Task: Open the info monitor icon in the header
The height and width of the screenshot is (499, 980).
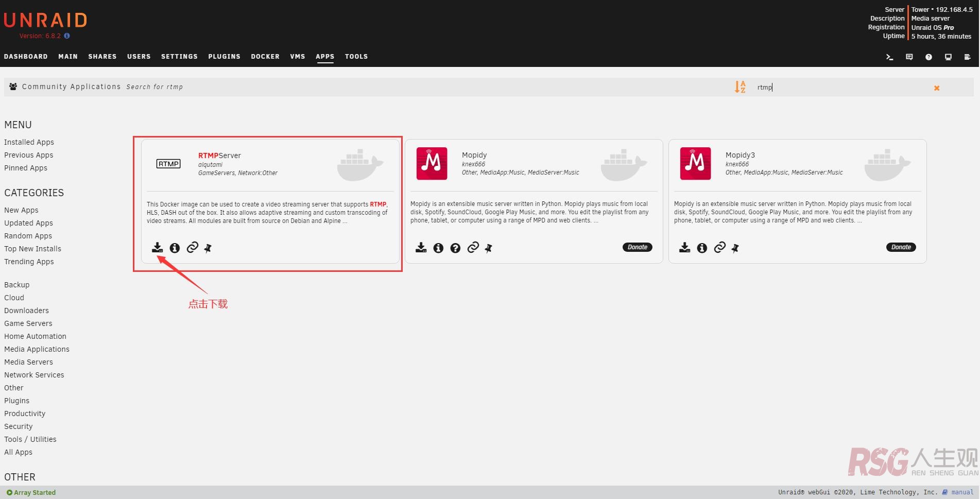Action: coord(948,57)
